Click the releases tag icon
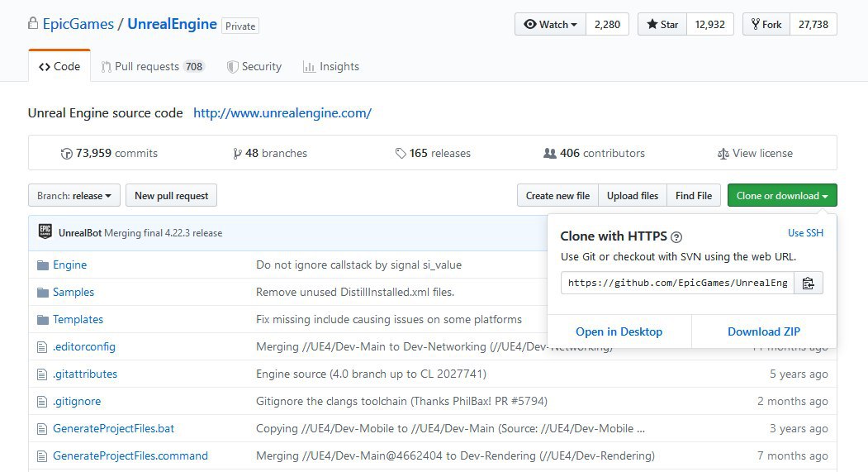The width and height of the screenshot is (868, 472). [401, 154]
